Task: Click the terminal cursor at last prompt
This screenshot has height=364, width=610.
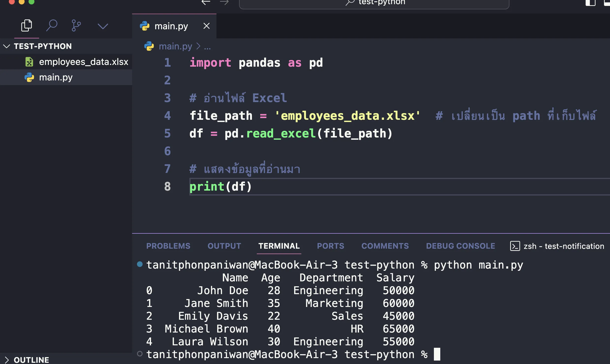Action: (x=437, y=354)
